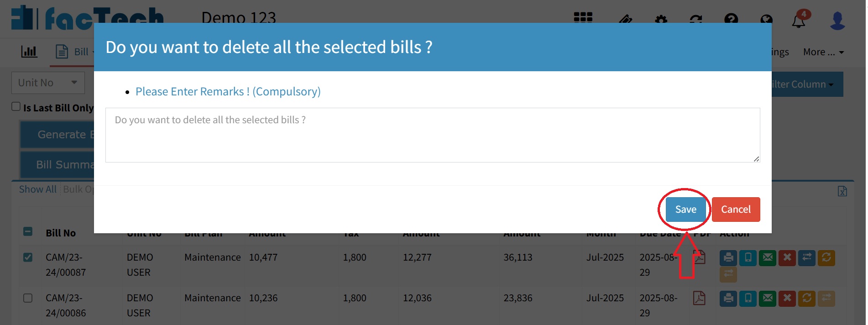868x325 pixels.
Task: Open the Filter Column dropdown
Action: coord(805,84)
